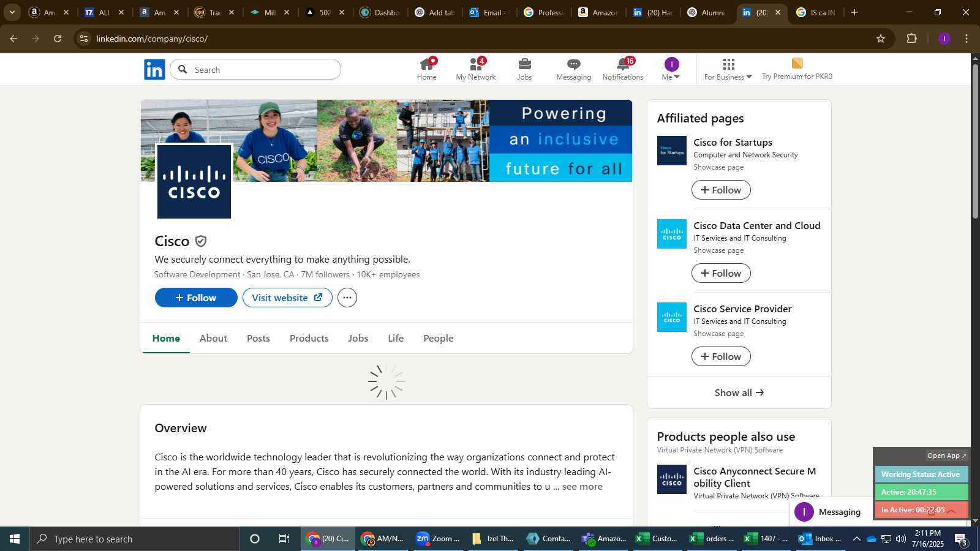Reload the current page
This screenshot has width=980, height=551.
[58, 39]
